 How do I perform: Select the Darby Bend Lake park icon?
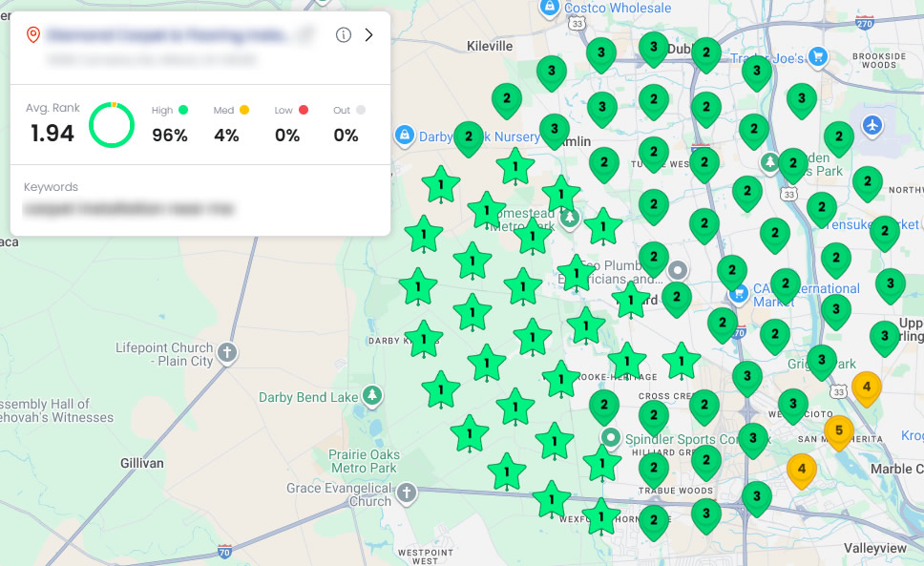click(x=372, y=396)
